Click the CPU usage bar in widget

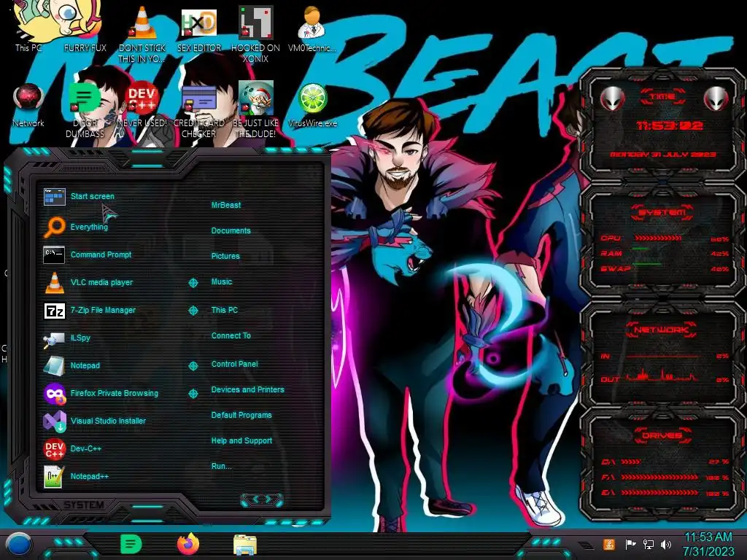coord(657,238)
